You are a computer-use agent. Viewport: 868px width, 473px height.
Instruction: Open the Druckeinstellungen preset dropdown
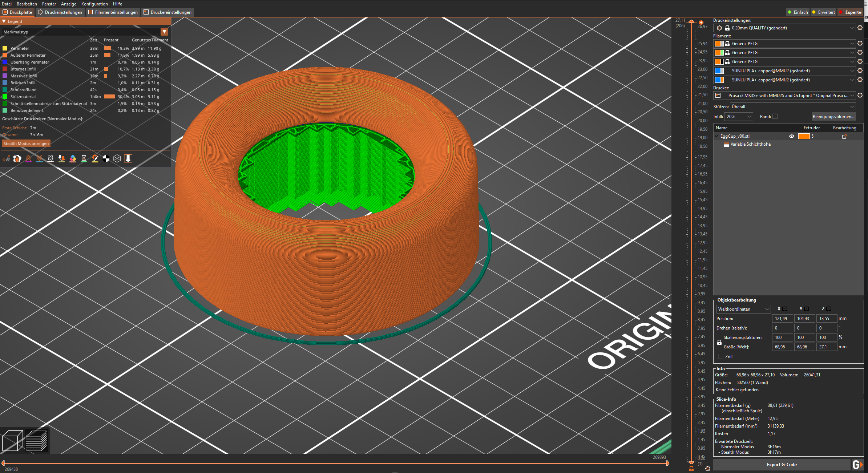(784, 28)
